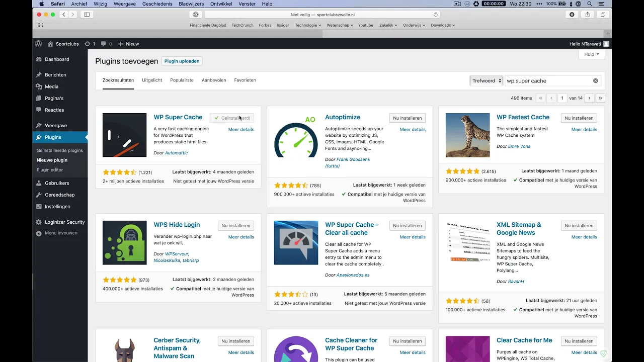This screenshot has height=362, width=644.
Task: Open the Trefwoord search type dropdown
Action: [486, 80]
